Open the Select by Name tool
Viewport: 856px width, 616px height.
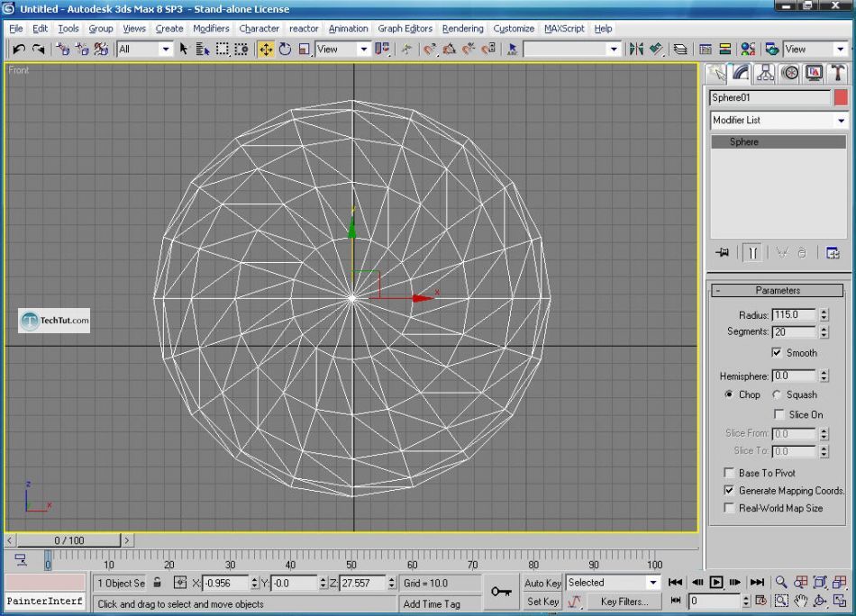tap(203, 50)
